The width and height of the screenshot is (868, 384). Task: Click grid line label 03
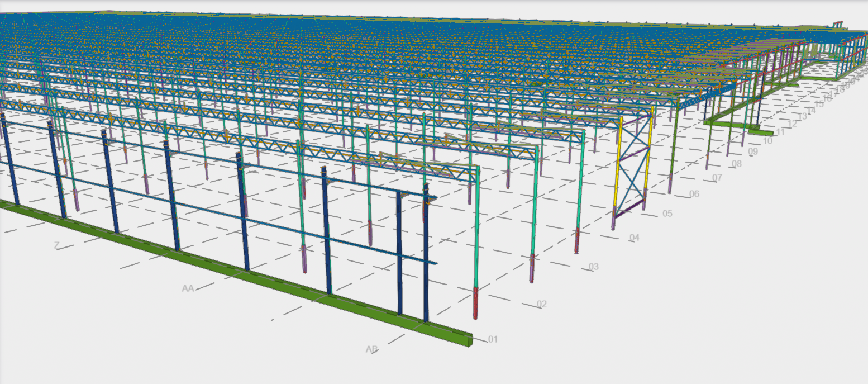593,267
